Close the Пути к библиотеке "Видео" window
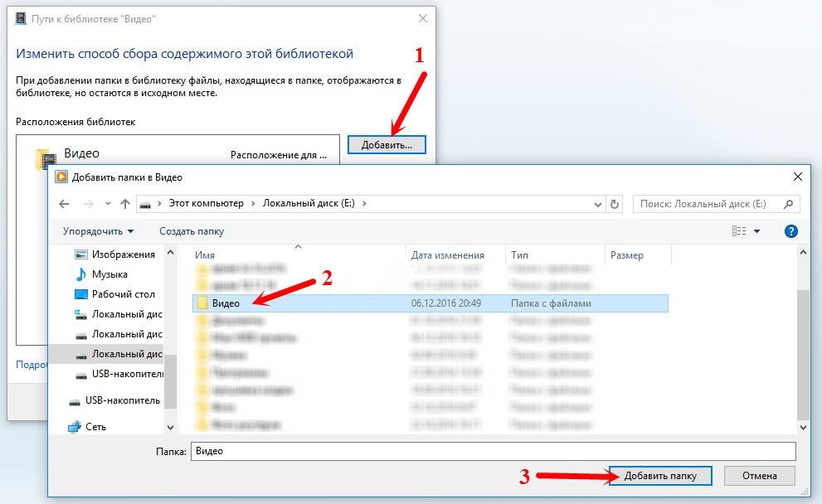 422,19
